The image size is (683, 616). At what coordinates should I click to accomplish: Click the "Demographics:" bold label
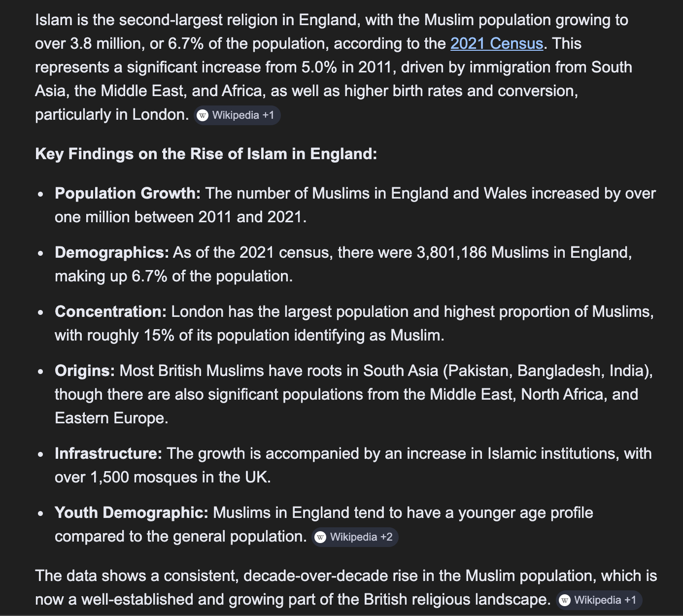[x=112, y=253]
